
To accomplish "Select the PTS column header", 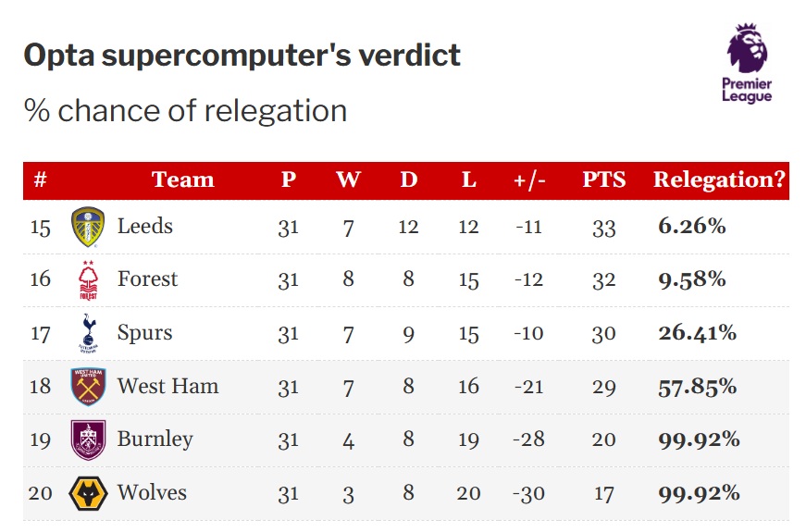I will [x=603, y=179].
